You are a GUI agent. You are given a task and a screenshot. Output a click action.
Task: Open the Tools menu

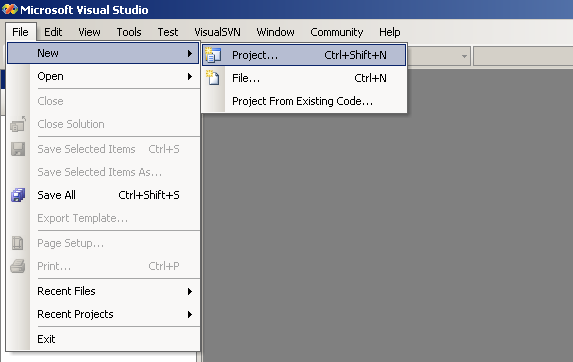129,32
